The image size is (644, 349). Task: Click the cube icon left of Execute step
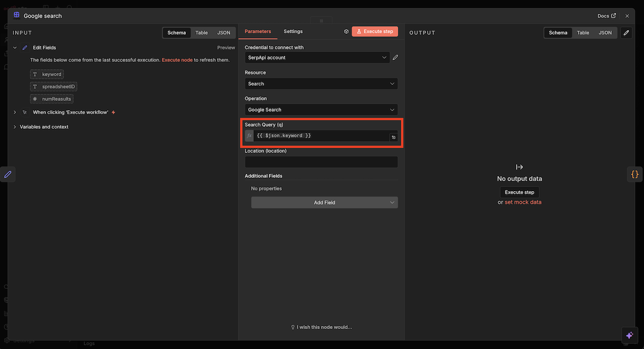point(346,32)
